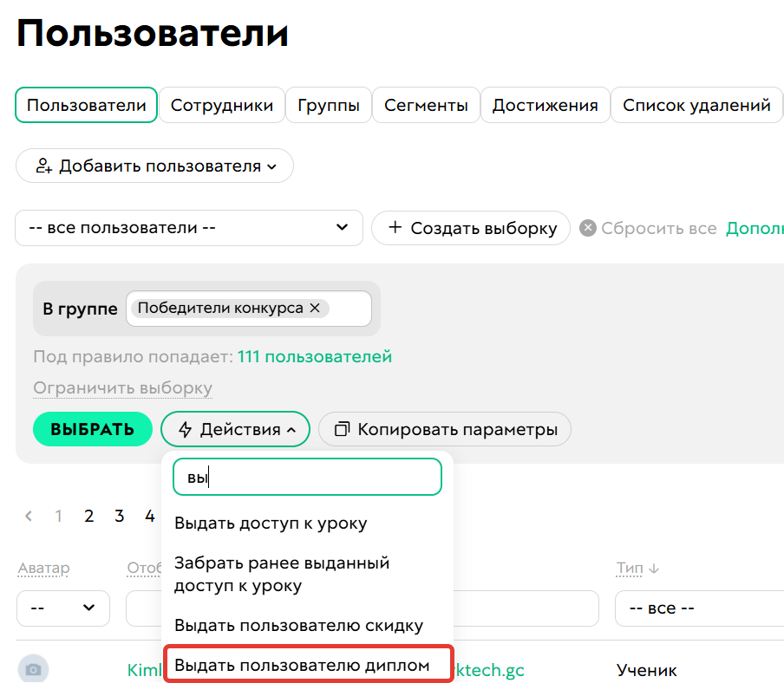Click the add-user icon on Добавить пользователя
This screenshot has height=683, width=784.
coord(43,166)
